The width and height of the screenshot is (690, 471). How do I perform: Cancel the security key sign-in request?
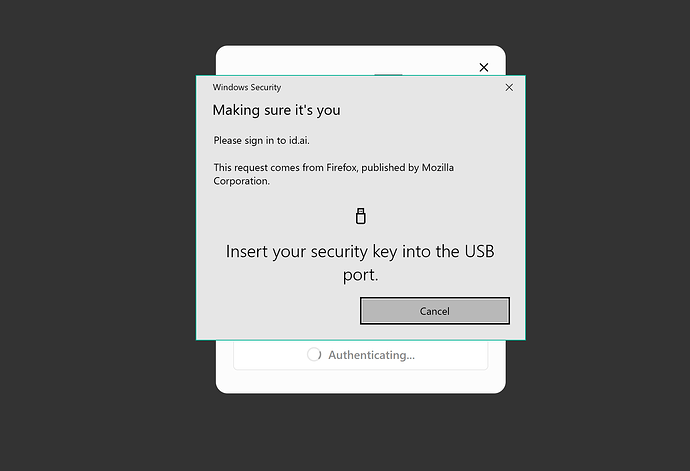[435, 311]
